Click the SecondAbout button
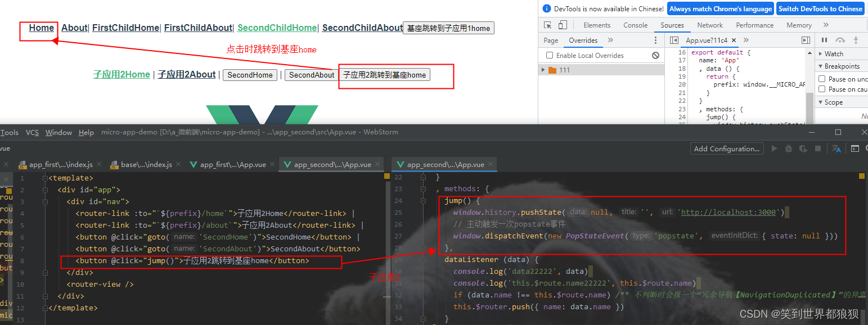Viewport: 868px width, 325px height. coord(312,75)
